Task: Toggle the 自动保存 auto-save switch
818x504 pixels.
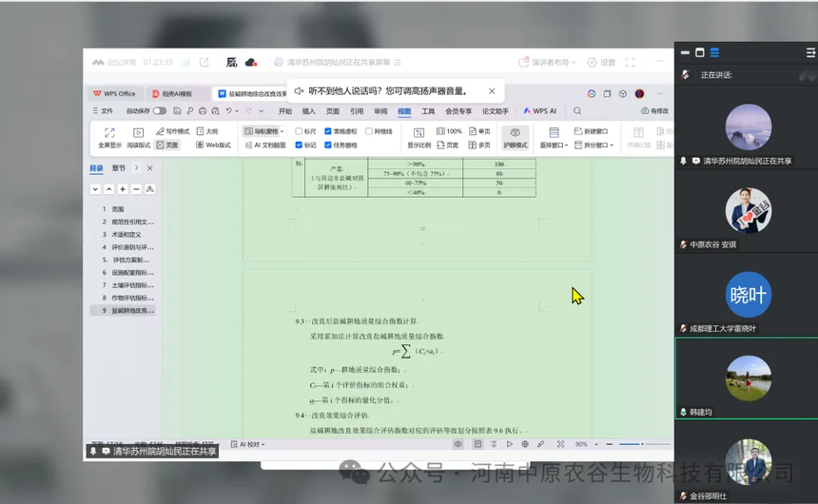Action: click(160, 110)
